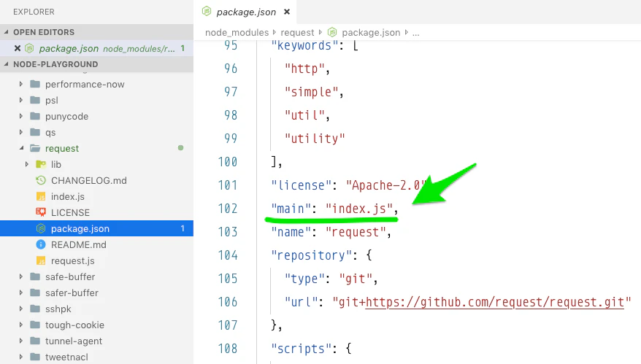The image size is (641, 364).
Task: Expand the performance-now folder
Action: point(21,84)
